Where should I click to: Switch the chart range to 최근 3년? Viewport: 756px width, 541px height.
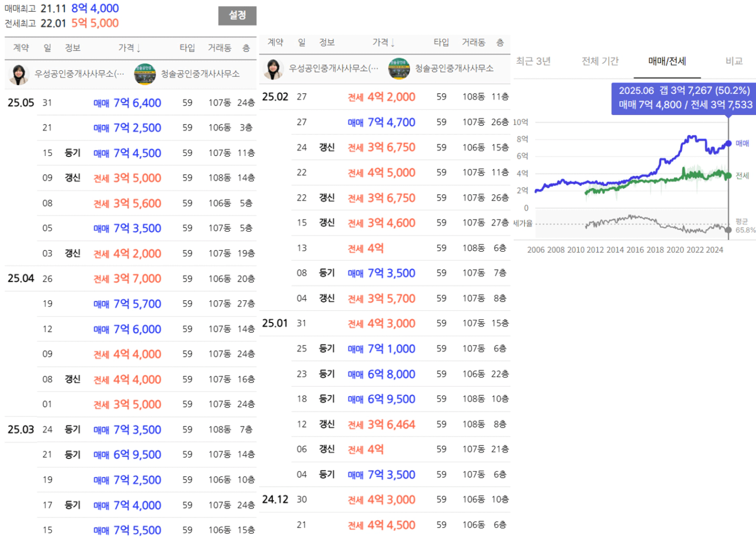pos(533,61)
